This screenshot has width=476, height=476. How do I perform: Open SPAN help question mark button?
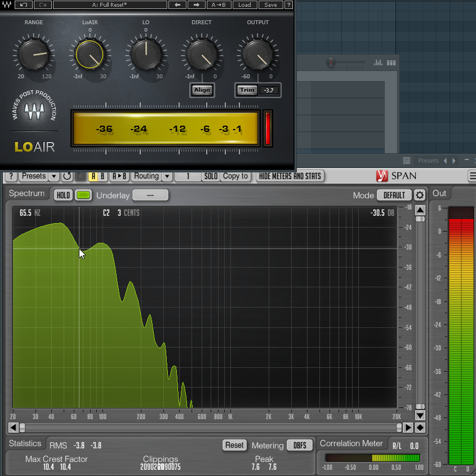(x=11, y=176)
